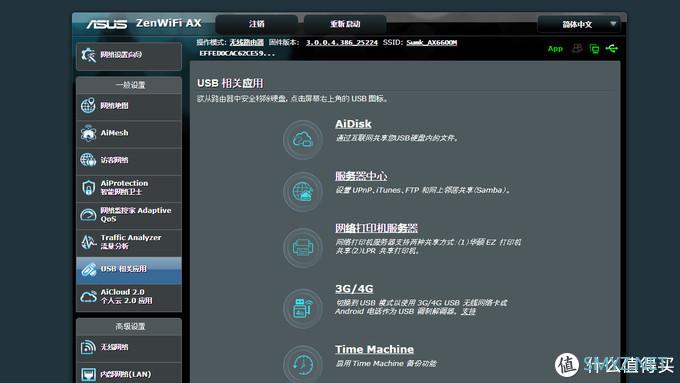The image size is (680, 383).
Task: Click the quick setup wizard icon
Action: (88, 55)
